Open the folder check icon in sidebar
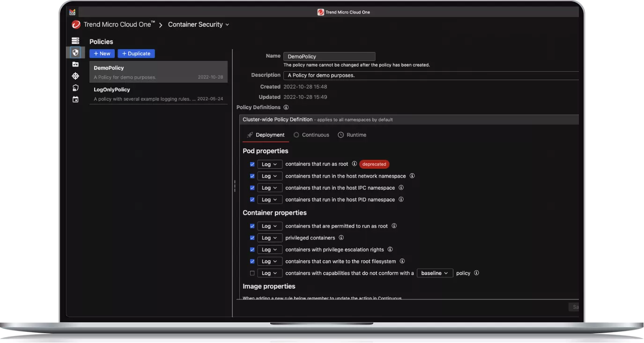Viewport: 644px width, 343px height. [x=75, y=64]
